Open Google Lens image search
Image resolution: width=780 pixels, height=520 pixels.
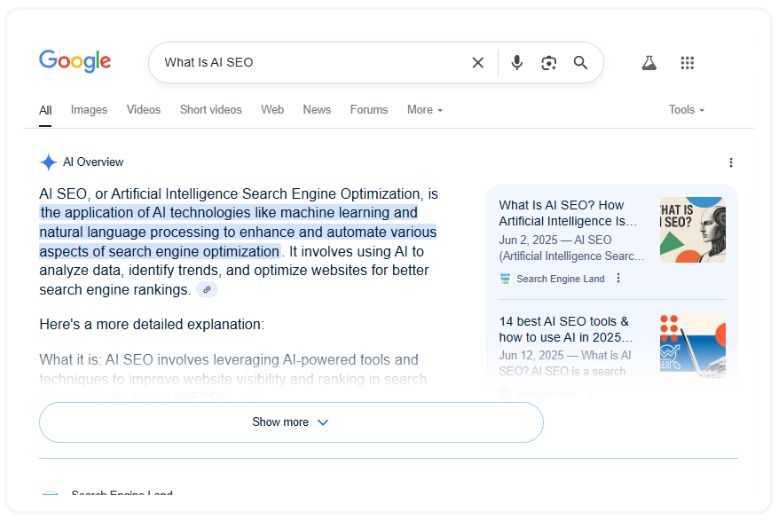[548, 63]
